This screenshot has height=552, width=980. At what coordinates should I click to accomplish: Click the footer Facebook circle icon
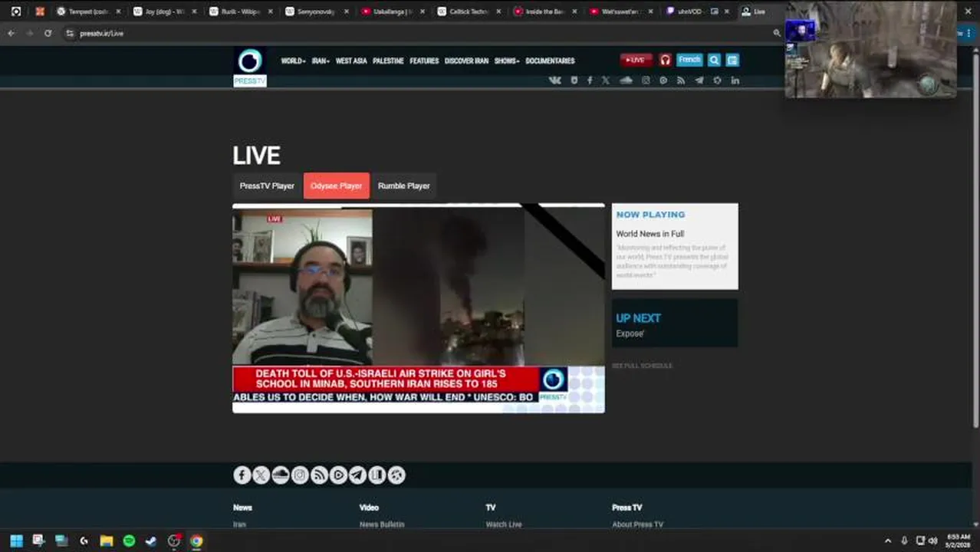pyautogui.click(x=242, y=475)
